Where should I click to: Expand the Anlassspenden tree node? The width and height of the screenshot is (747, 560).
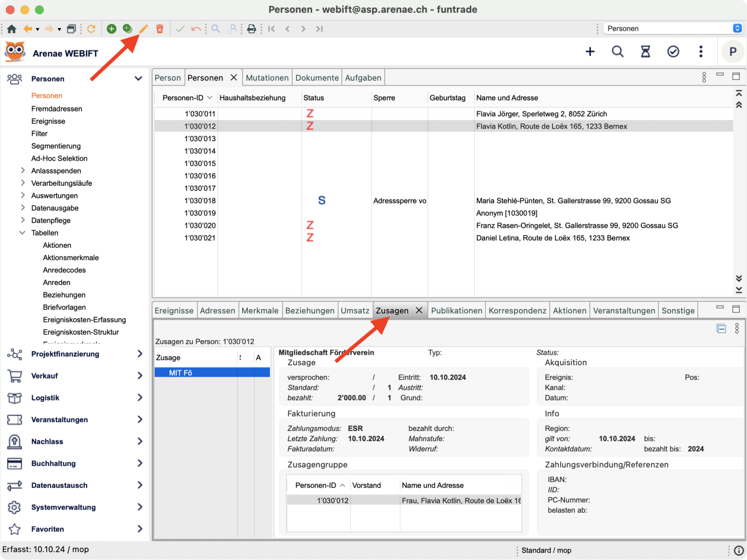click(x=22, y=171)
